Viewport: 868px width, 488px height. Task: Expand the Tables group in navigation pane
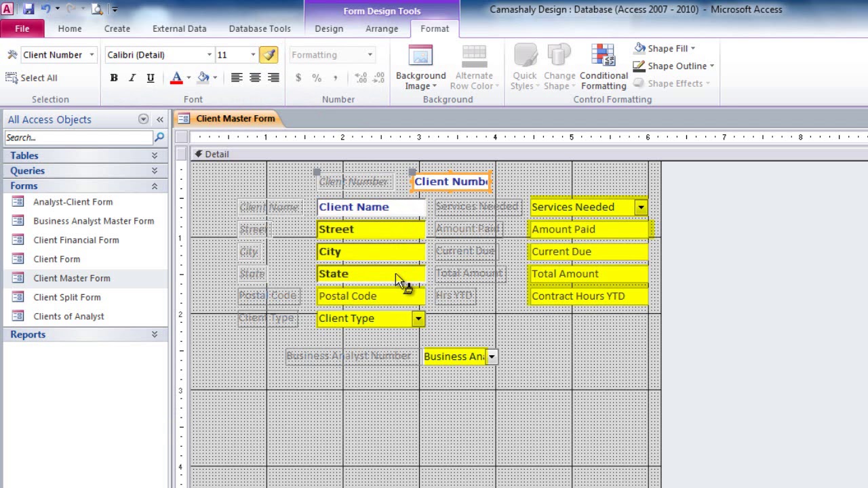pyautogui.click(x=155, y=156)
